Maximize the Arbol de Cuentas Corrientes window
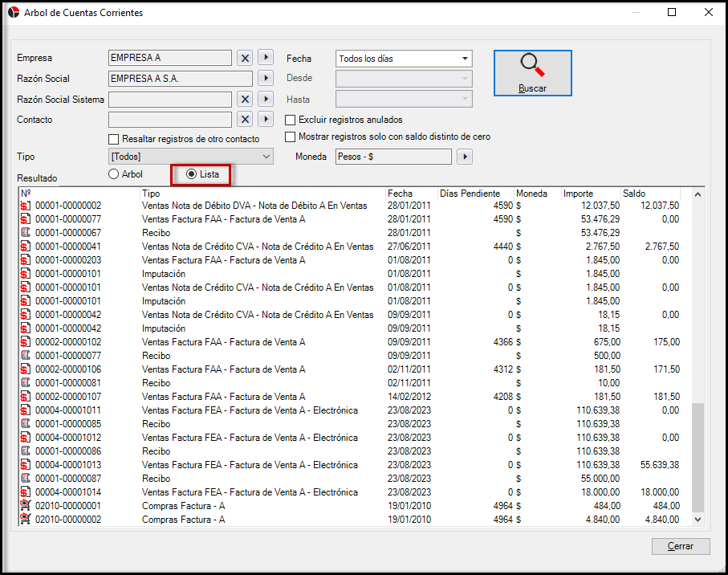This screenshot has height=575, width=728. pyautogui.click(x=672, y=13)
